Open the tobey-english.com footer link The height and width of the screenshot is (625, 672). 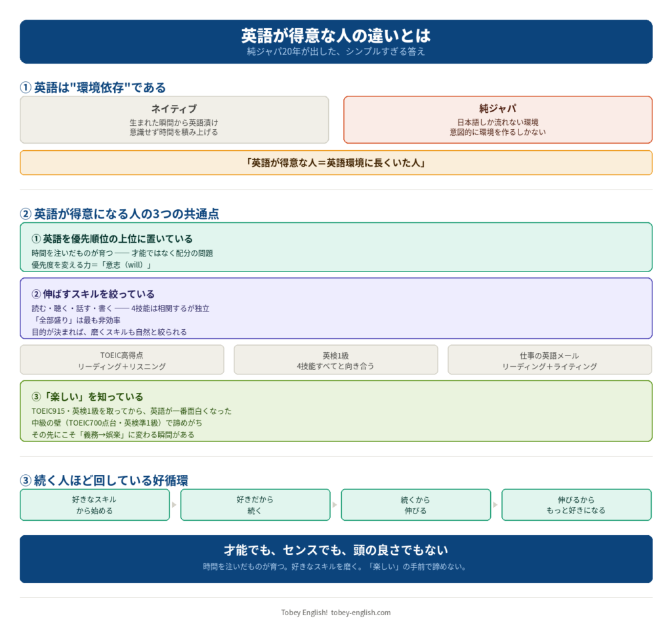[x=361, y=613]
